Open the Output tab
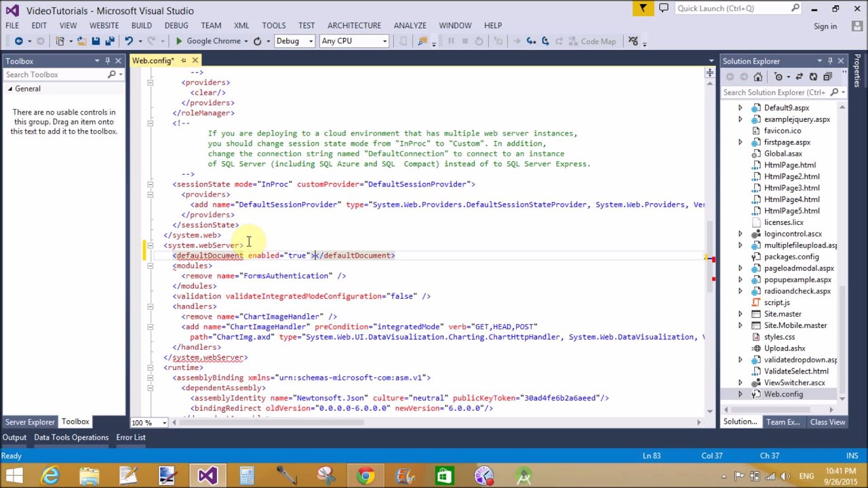868x488 pixels. pos(14,438)
